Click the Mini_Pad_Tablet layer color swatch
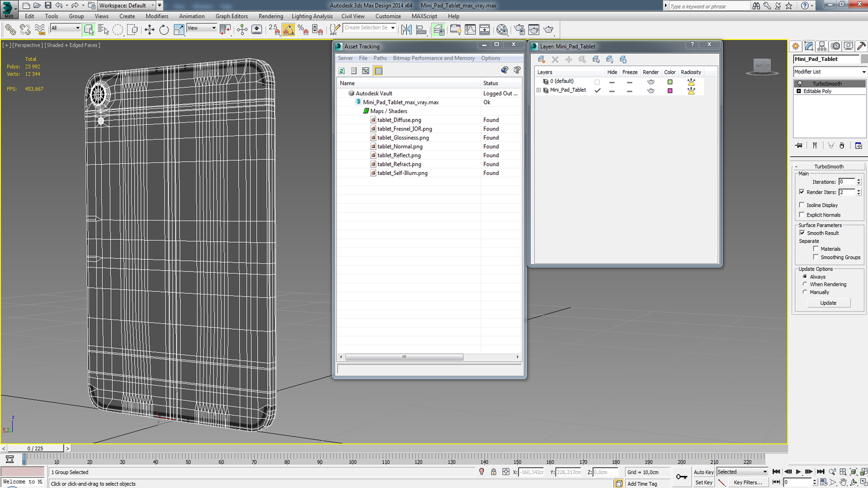The image size is (868, 488). [670, 91]
